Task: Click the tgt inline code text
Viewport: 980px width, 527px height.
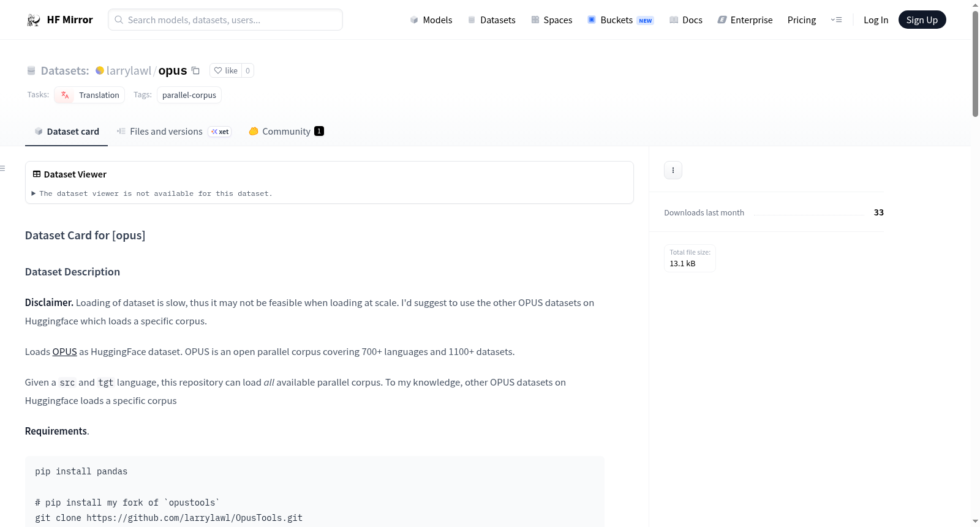Action: click(x=106, y=383)
